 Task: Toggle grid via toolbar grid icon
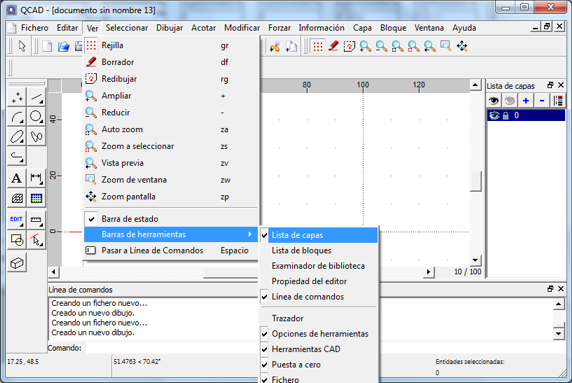click(318, 46)
